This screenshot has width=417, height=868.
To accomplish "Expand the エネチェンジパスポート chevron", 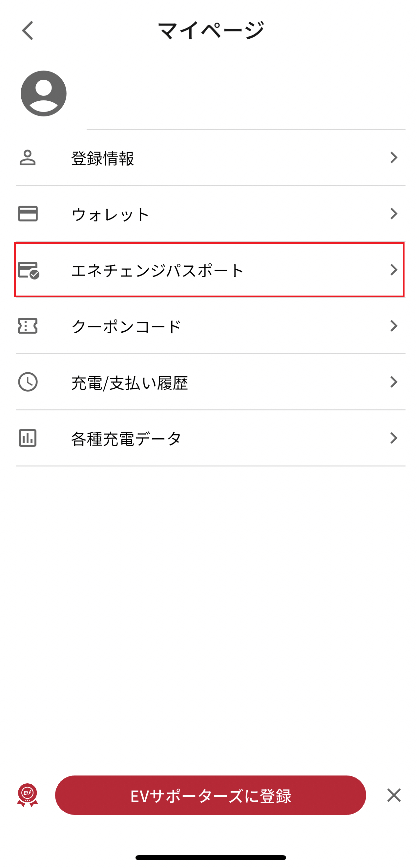I will point(393,270).
